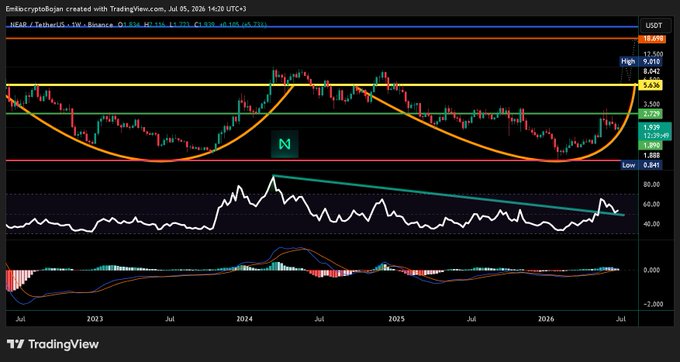This screenshot has width=680, height=362.
Task: Click the 1.888 price scale value
Action: click(x=652, y=155)
